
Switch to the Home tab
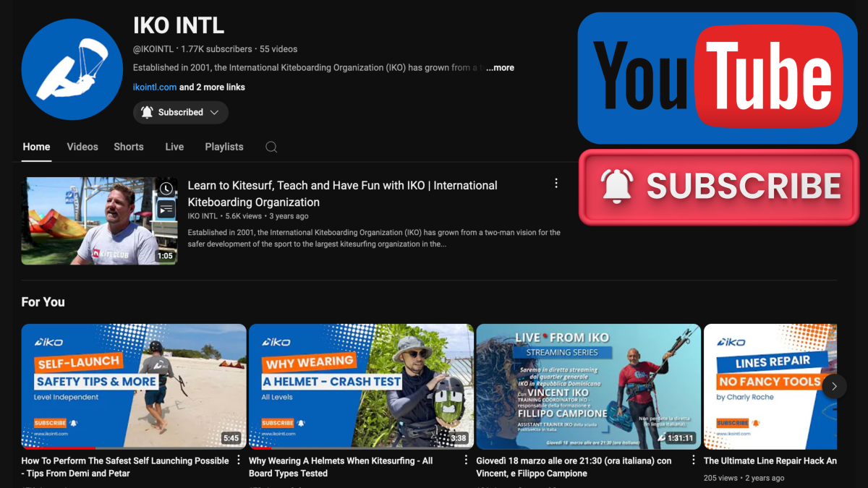(36, 147)
